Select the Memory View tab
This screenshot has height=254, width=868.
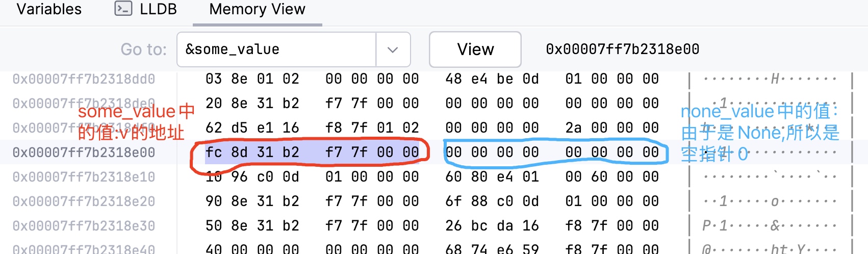[x=257, y=9]
